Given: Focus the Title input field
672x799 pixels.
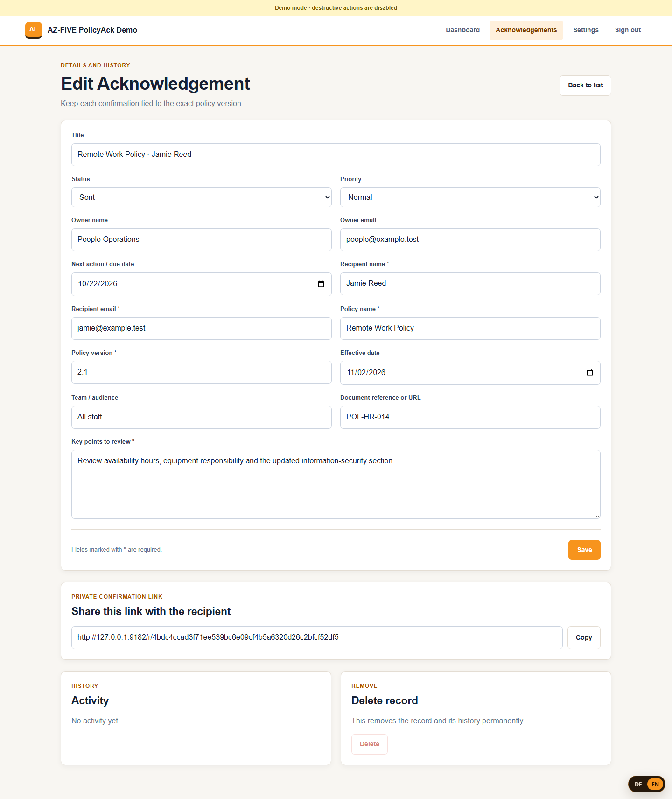Looking at the screenshot, I should point(336,155).
